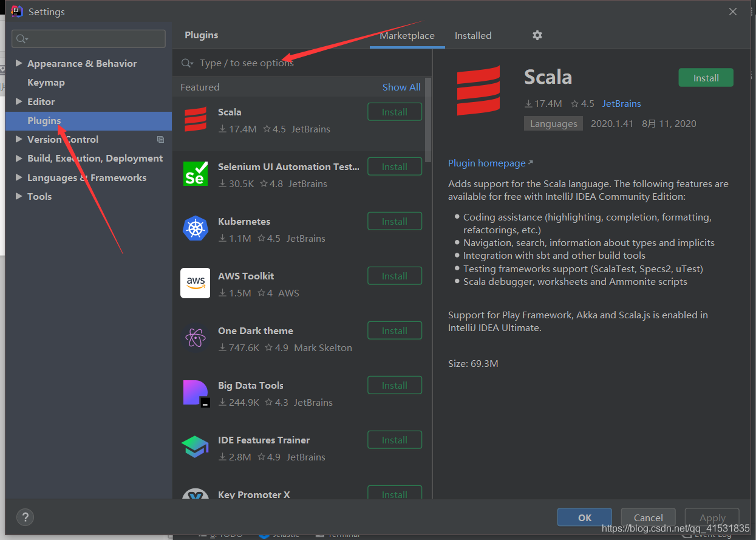Expand Languages & Frameworks node
This screenshot has height=540, width=756.
click(19, 177)
